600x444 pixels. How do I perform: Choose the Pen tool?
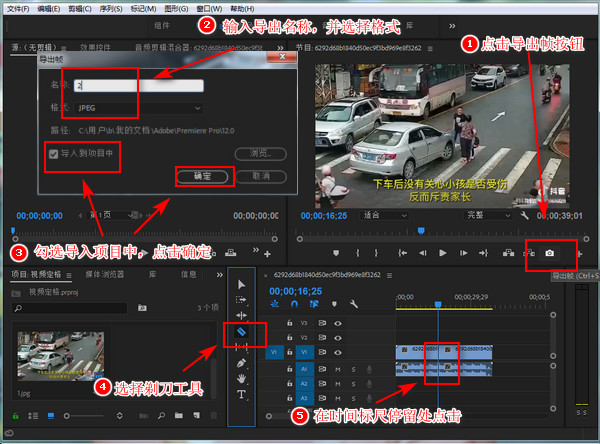[241, 362]
